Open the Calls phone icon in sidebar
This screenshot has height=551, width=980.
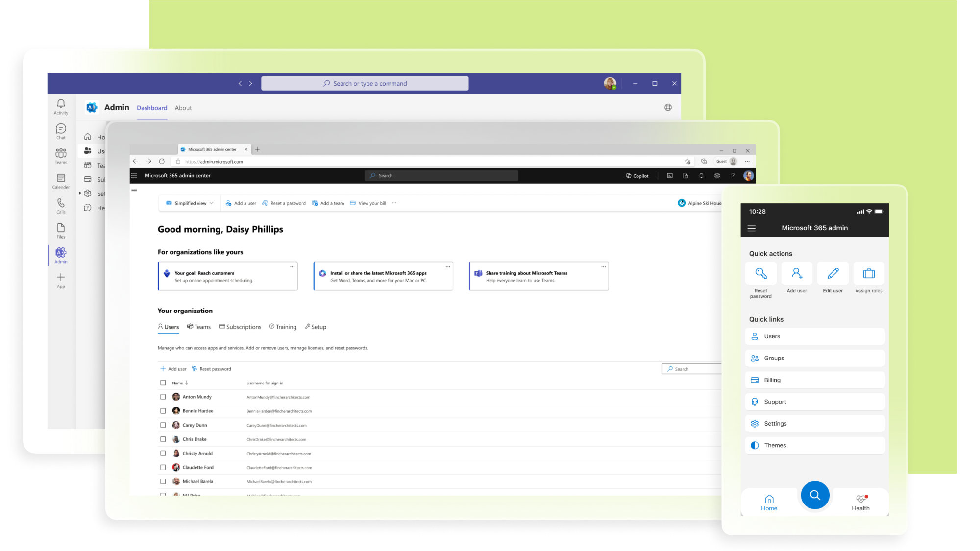[x=61, y=203]
